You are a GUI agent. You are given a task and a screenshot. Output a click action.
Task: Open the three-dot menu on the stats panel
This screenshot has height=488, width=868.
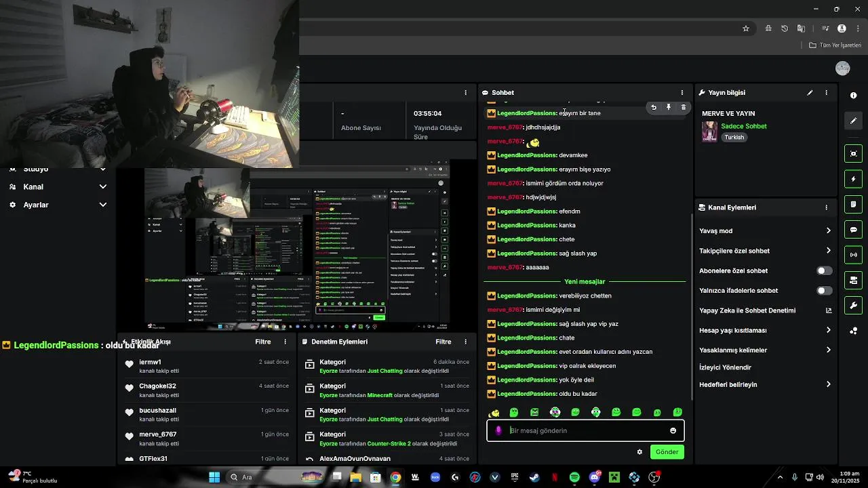[x=465, y=92]
